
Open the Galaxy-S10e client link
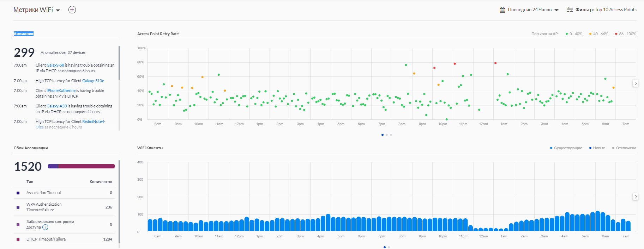tap(93, 81)
